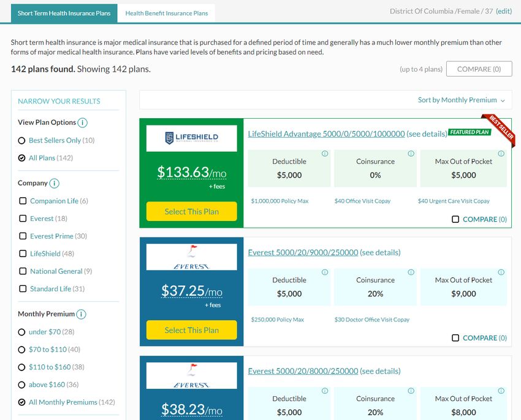
Task: Switch to Short Term Health Insurance Plans tab
Action: (x=64, y=13)
